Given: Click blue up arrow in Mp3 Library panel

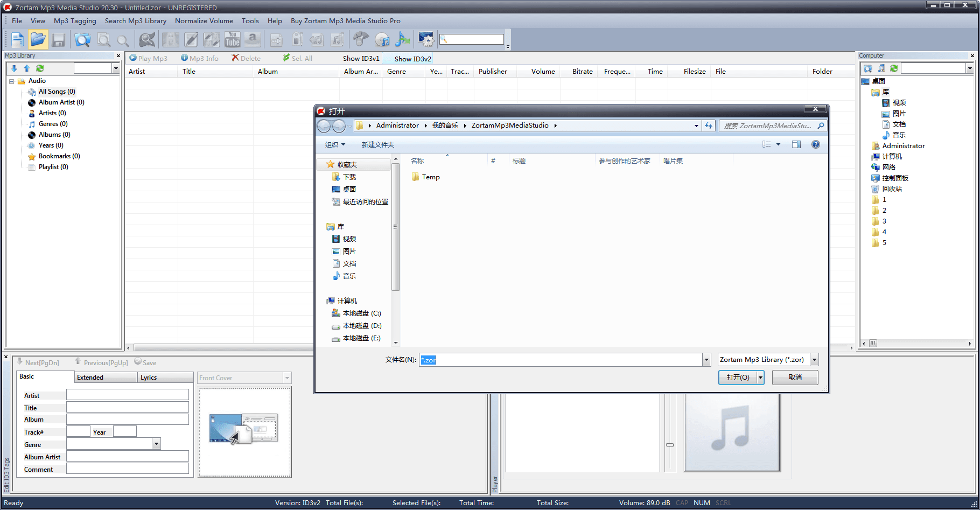Looking at the screenshot, I should click(26, 68).
